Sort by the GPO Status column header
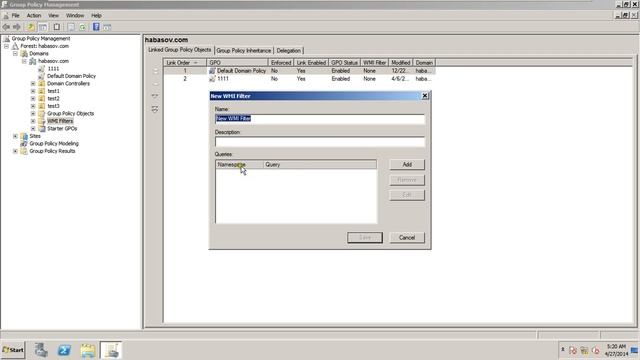The width and height of the screenshot is (640, 360). click(344, 63)
